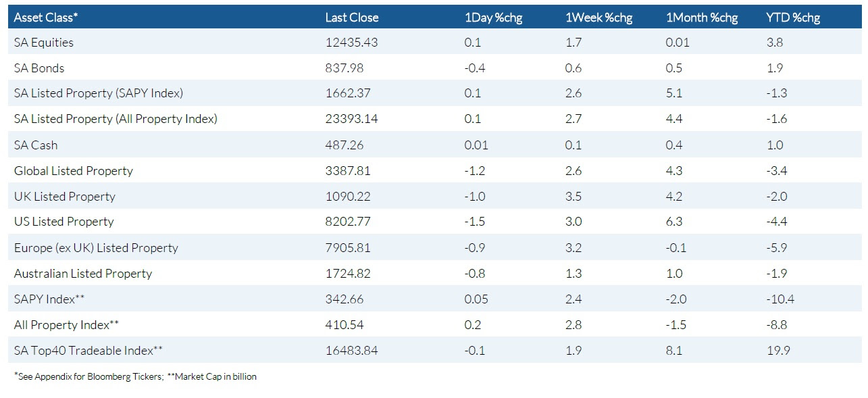Viewport: 868px width, 398px height.
Task: Click the Australian Listed Property label
Action: click(83, 274)
